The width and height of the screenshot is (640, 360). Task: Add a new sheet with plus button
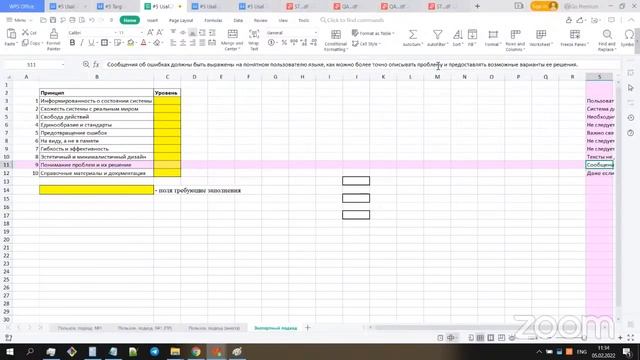(308, 327)
